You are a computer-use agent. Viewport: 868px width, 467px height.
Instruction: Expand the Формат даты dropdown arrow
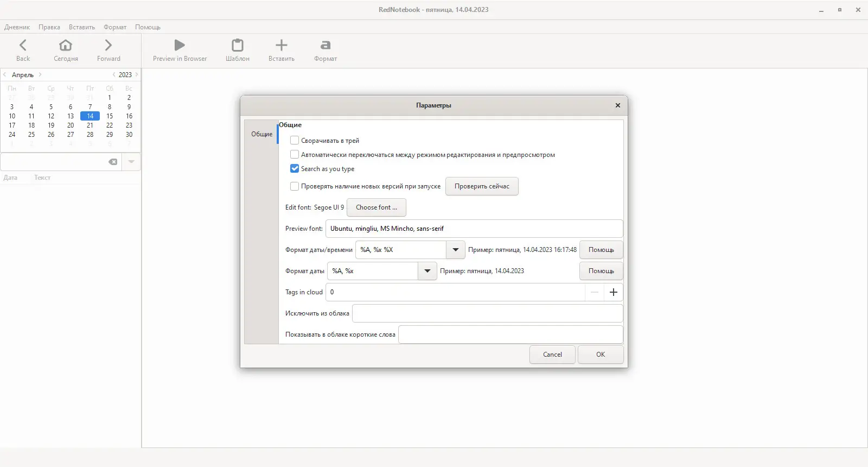427,271
